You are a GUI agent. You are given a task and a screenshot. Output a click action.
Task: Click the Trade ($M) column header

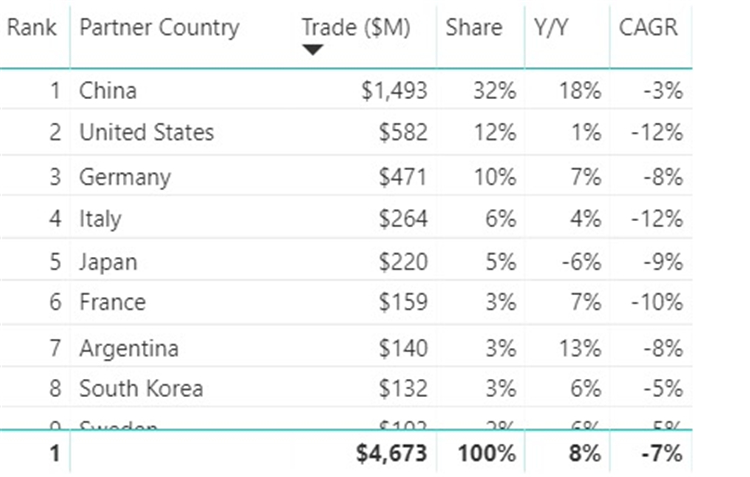[x=356, y=27]
